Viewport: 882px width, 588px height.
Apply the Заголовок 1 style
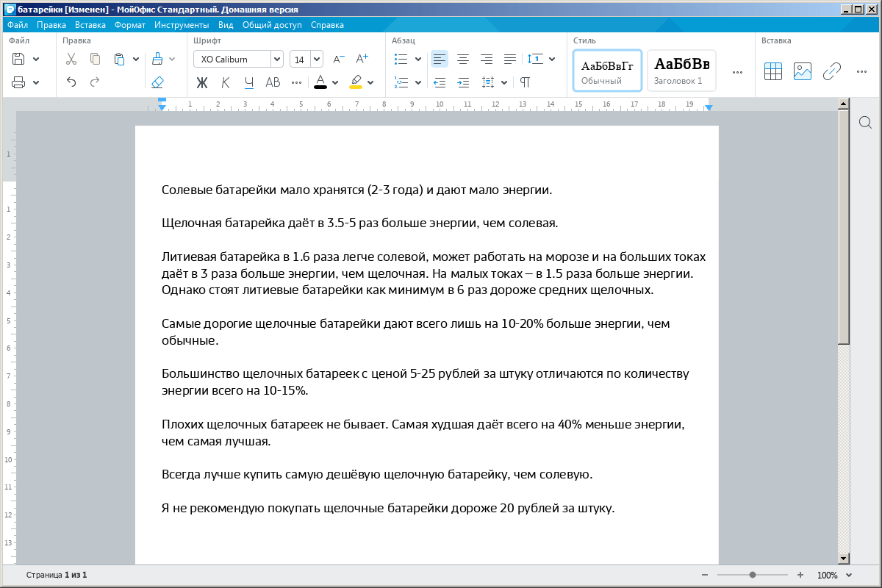click(681, 71)
